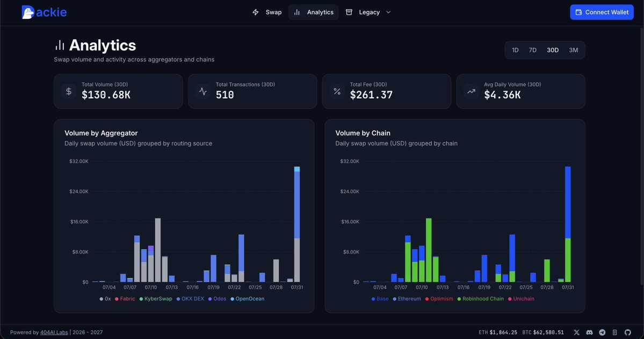Click the ETH price $1,864.25
The height and width of the screenshot is (339, 644).
(503, 333)
